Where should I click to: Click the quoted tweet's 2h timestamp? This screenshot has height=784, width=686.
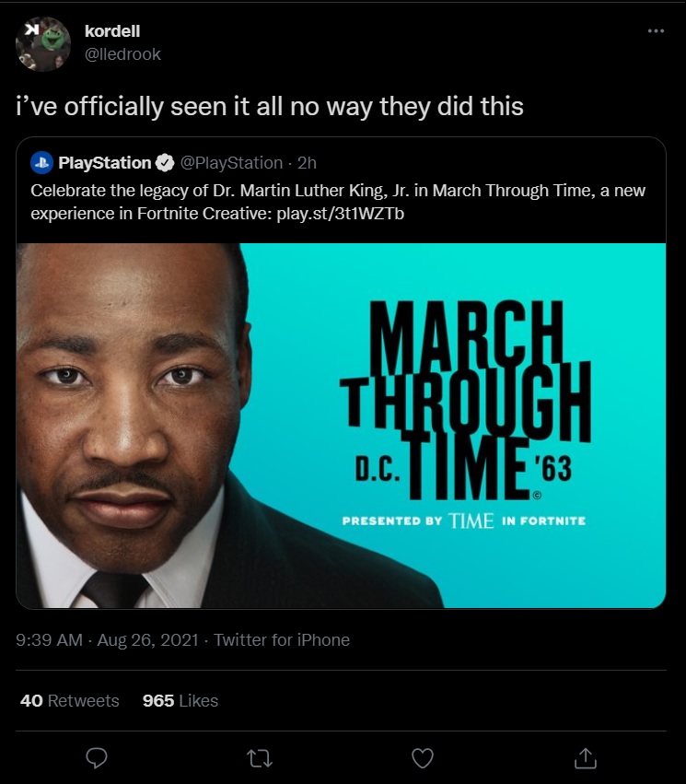coord(307,163)
